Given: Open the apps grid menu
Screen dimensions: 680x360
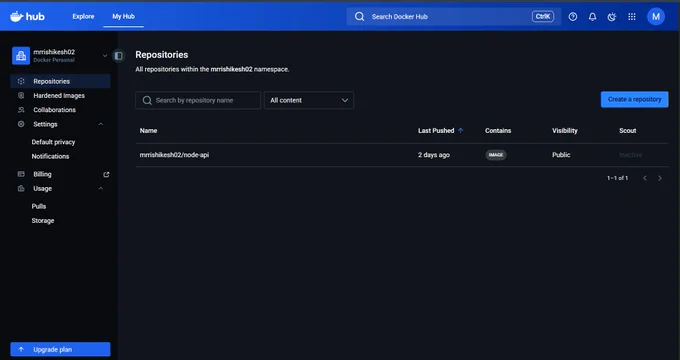Looking at the screenshot, I should pyautogui.click(x=632, y=16).
